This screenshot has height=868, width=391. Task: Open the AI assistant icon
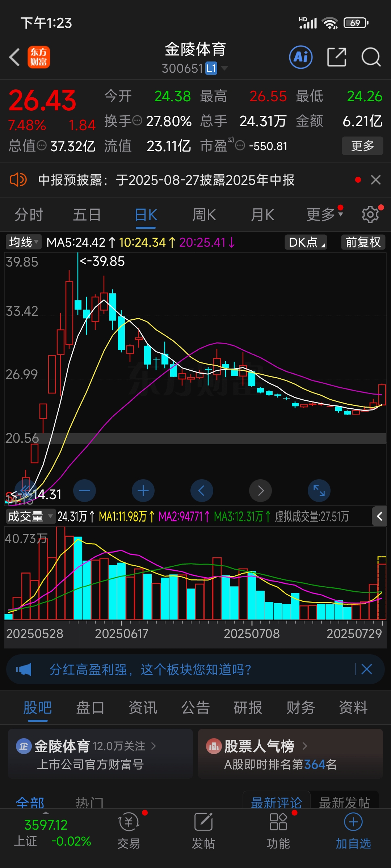pyautogui.click(x=301, y=57)
